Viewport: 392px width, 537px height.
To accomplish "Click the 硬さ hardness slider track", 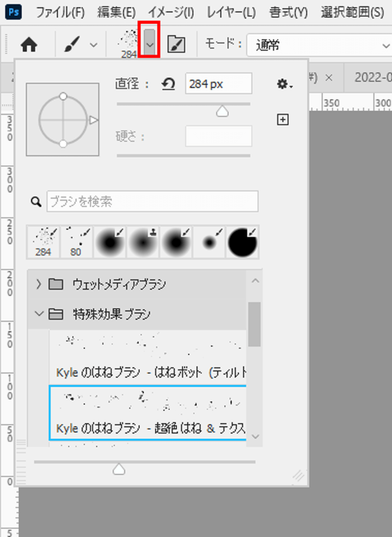I will 183,155.
